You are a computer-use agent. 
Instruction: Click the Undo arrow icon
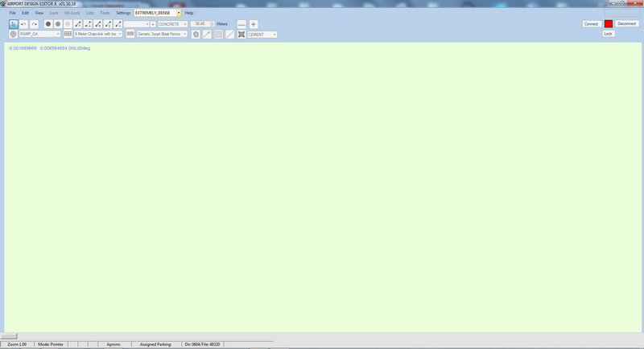pyautogui.click(x=24, y=24)
